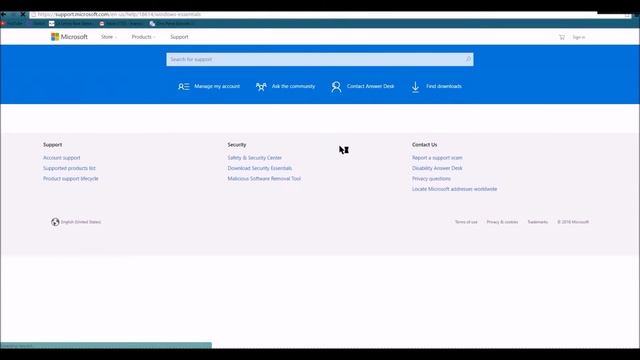Screen dimensions: 640x360
Task: Click the Find downloads arrow icon
Action: point(415,87)
